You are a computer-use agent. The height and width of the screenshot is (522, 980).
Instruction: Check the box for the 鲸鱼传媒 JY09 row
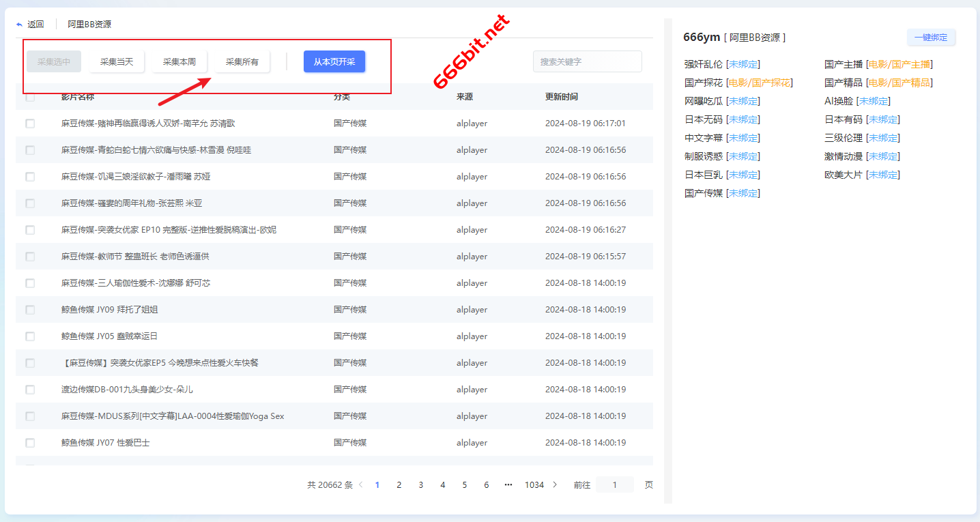(30, 310)
